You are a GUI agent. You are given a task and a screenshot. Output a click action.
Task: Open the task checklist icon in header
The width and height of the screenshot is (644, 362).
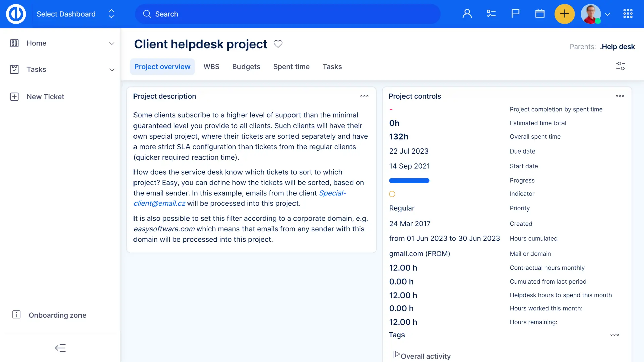point(491,14)
